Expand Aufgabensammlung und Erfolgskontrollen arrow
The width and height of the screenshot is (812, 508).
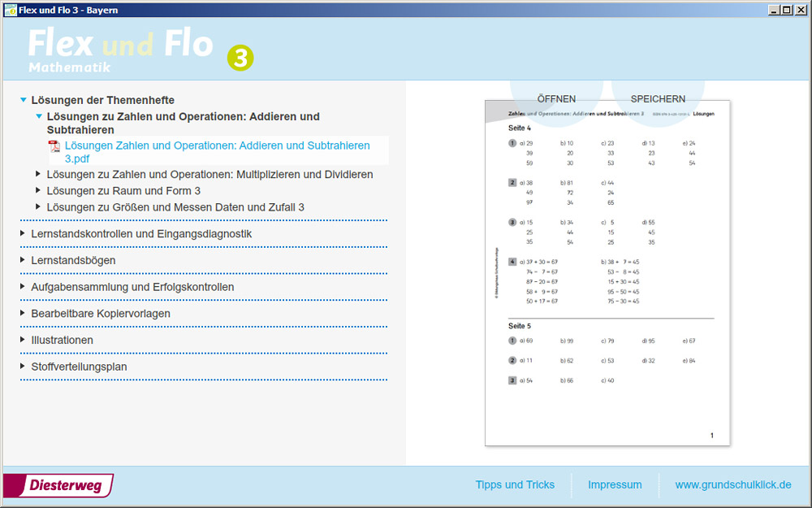[22, 287]
